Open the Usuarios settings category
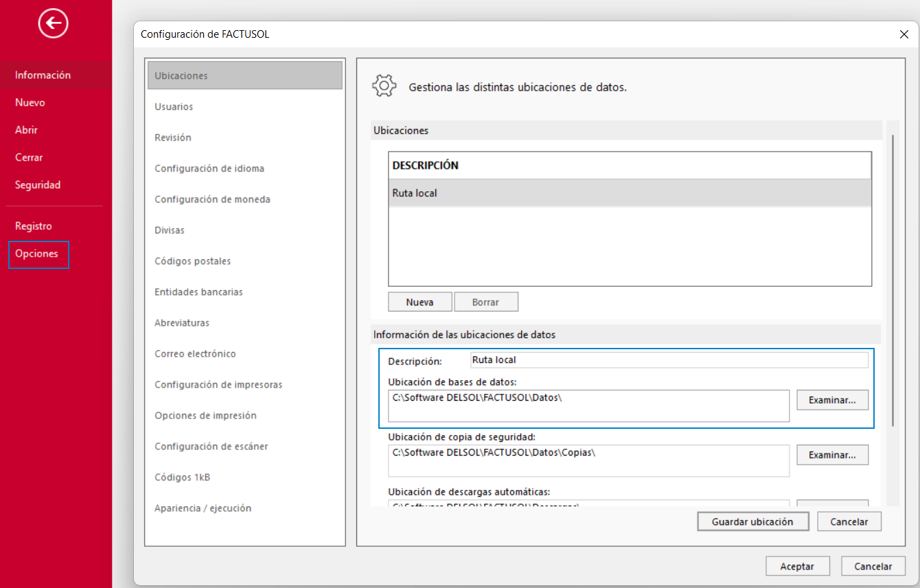 pos(174,106)
